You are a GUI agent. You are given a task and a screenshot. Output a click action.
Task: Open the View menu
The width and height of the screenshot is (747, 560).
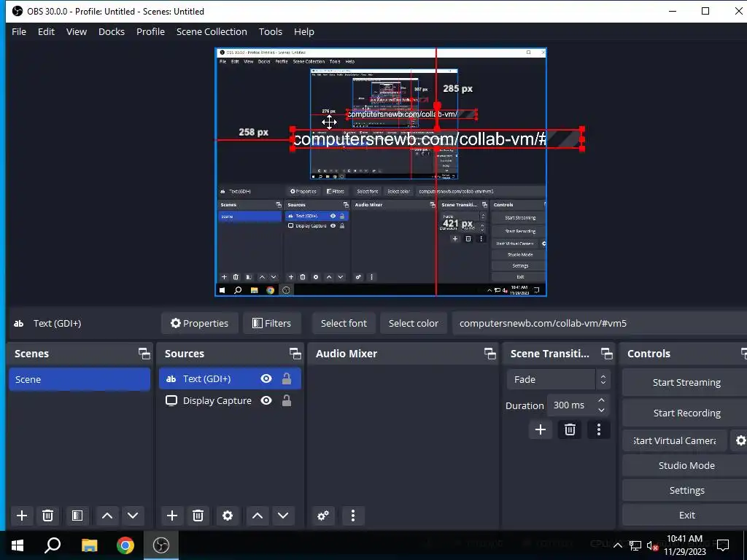click(x=76, y=31)
